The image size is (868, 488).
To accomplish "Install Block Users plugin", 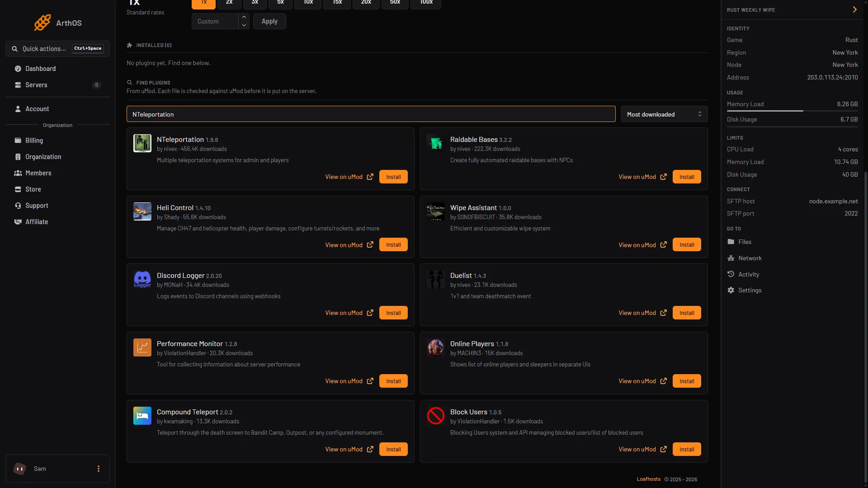I will (687, 449).
